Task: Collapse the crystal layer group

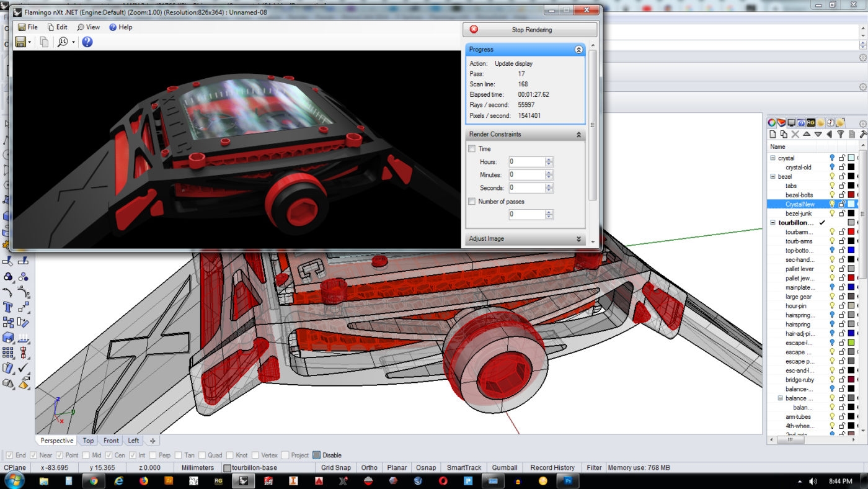Action: (773, 158)
